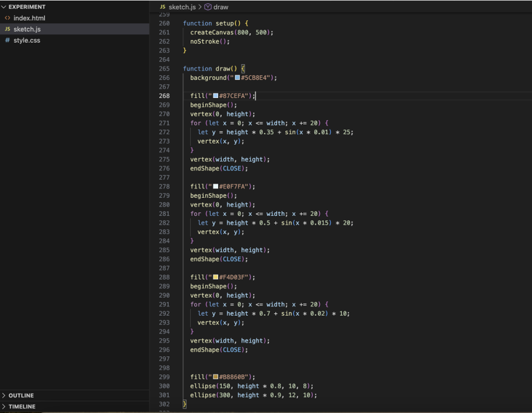
Task: Open color picker for #5CB8E4 background swatch
Action: (x=237, y=78)
